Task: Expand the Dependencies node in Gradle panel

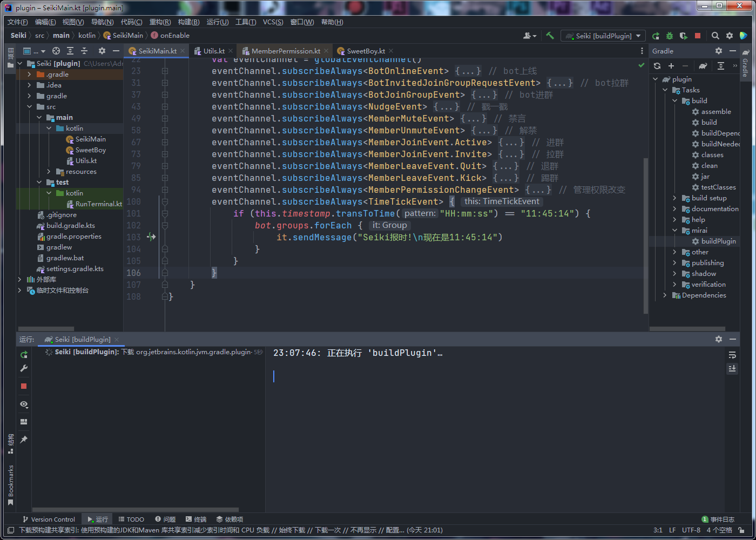Action: 665,295
